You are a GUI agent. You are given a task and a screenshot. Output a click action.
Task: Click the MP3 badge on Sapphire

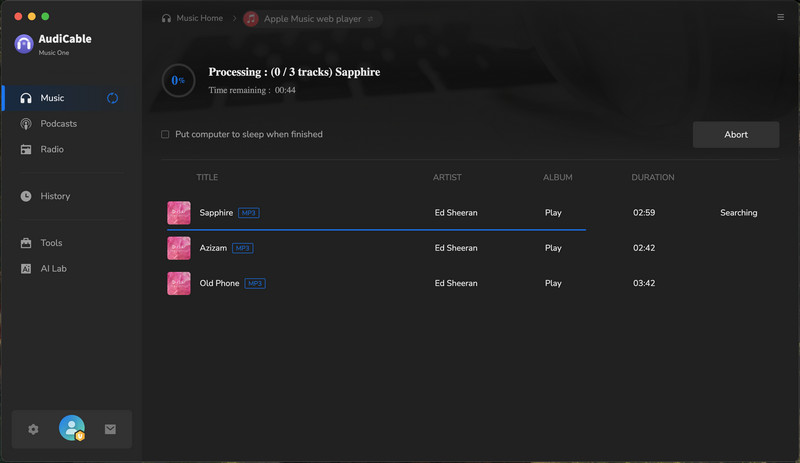pyautogui.click(x=249, y=213)
